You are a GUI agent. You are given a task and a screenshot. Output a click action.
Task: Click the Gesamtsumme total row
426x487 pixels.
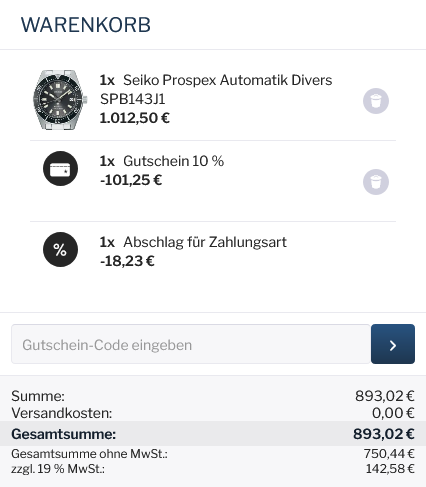click(x=213, y=434)
